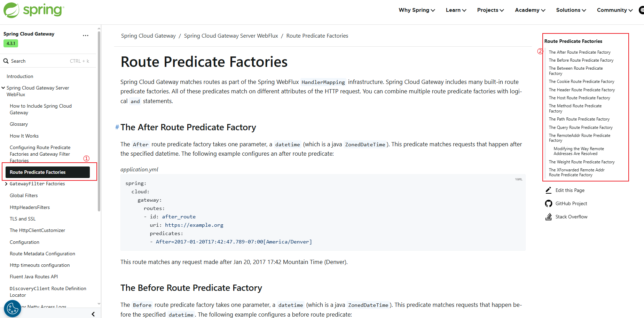The height and width of the screenshot is (318, 644).
Task: Open The HttpClientCustomizer page
Action: tap(37, 230)
